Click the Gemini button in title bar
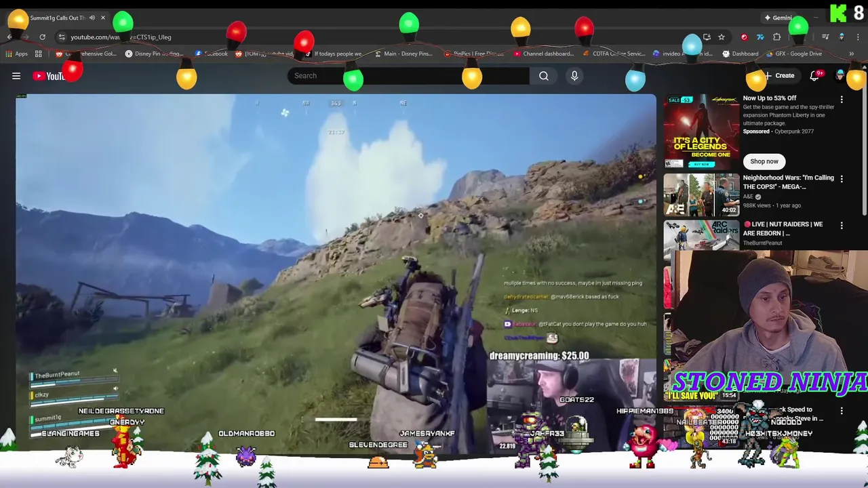This screenshot has width=868, height=488. 778,18
